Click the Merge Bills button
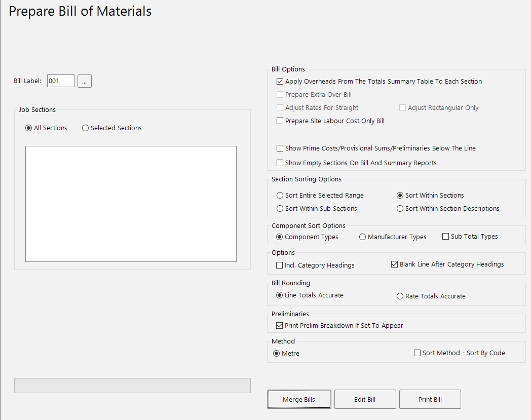 click(x=299, y=399)
